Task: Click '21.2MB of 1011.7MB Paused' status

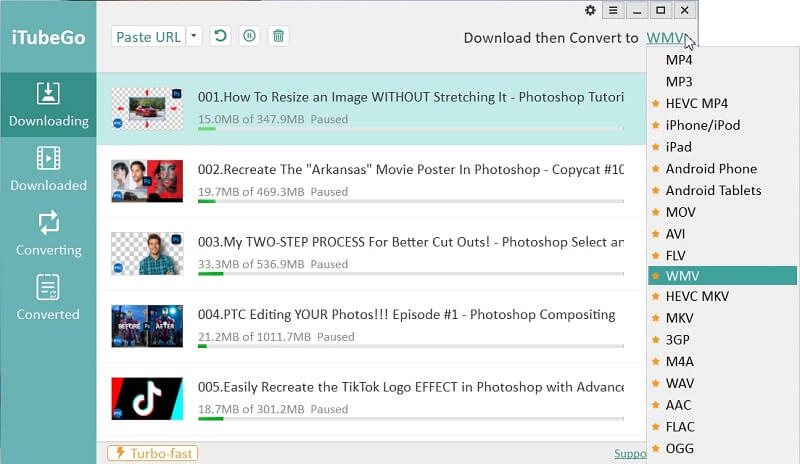Action: pyautogui.click(x=276, y=337)
